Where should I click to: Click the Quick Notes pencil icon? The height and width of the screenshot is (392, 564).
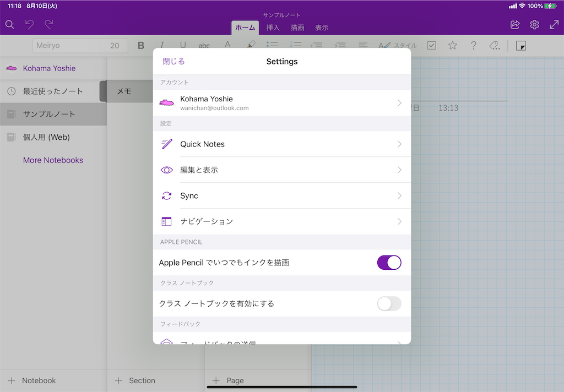click(x=166, y=144)
